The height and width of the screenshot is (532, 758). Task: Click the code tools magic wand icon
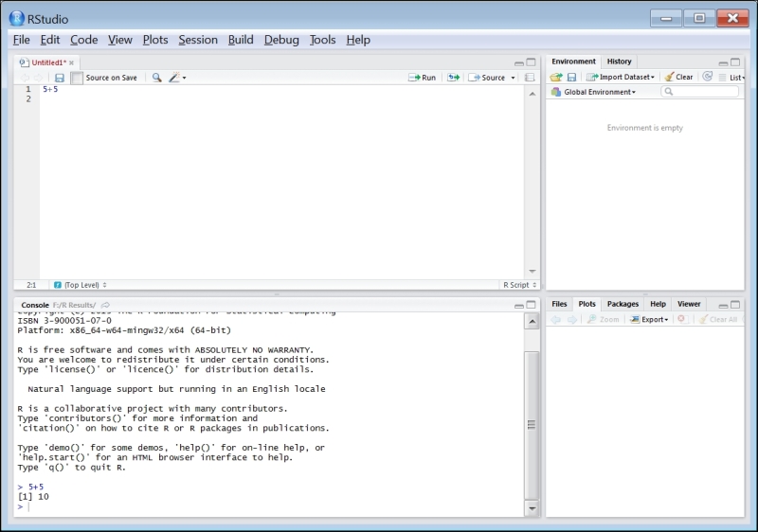pyautogui.click(x=173, y=78)
